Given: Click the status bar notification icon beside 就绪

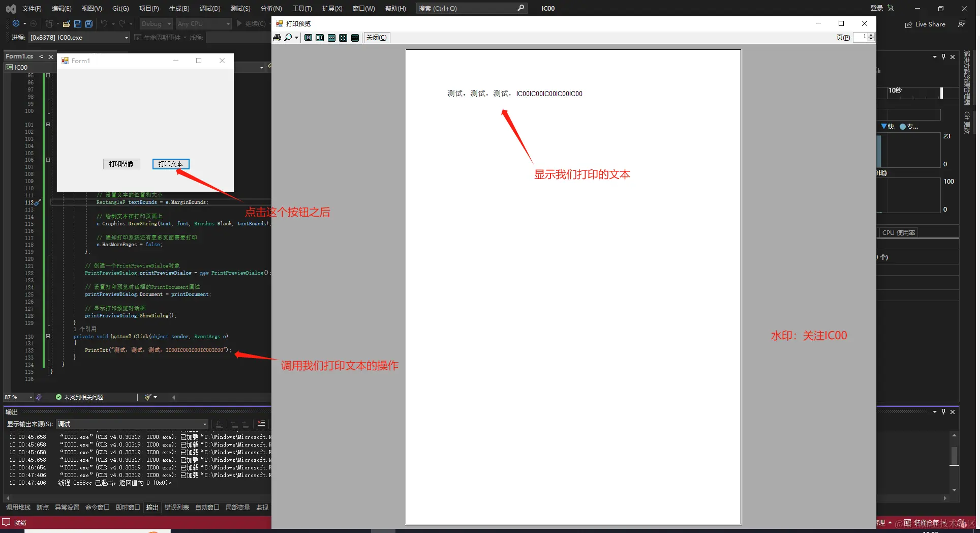Looking at the screenshot, I should (7, 522).
